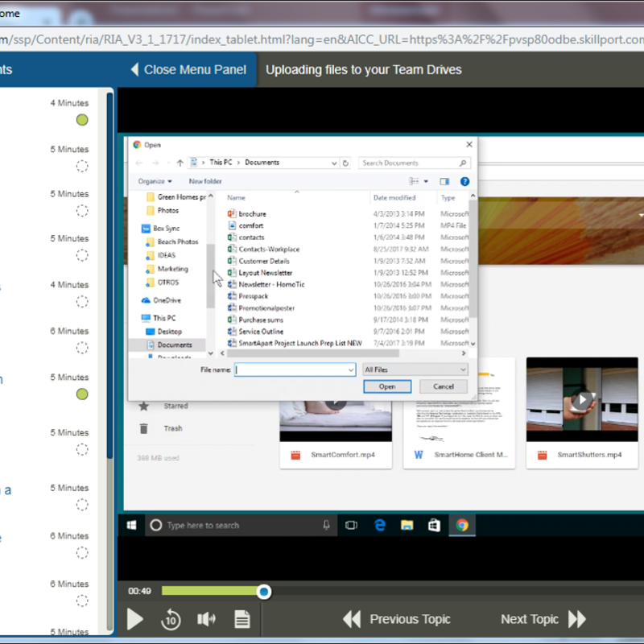Close Menu Panel
Image resolution: width=644 pixels, height=644 pixels.
[189, 69]
